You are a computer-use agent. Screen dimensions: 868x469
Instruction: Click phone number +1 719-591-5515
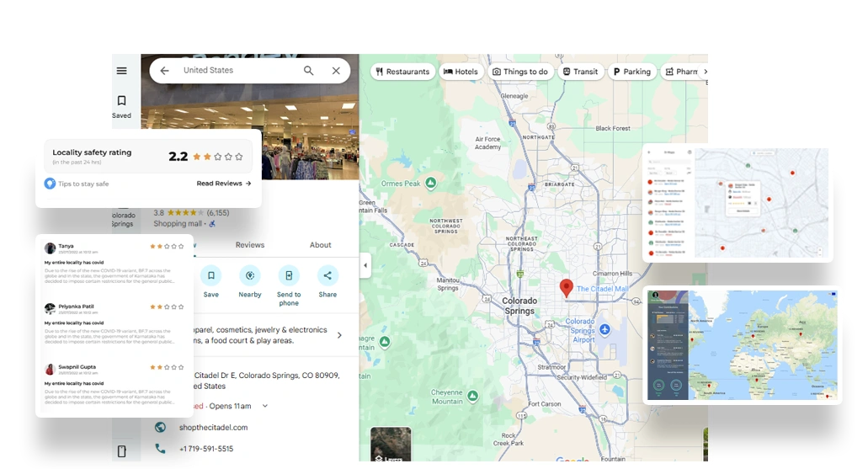point(206,449)
